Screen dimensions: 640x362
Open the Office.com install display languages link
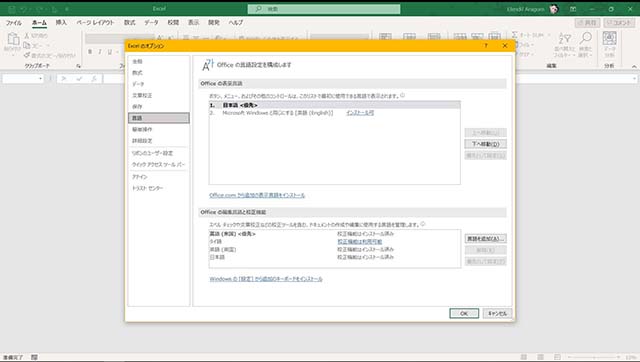257,195
